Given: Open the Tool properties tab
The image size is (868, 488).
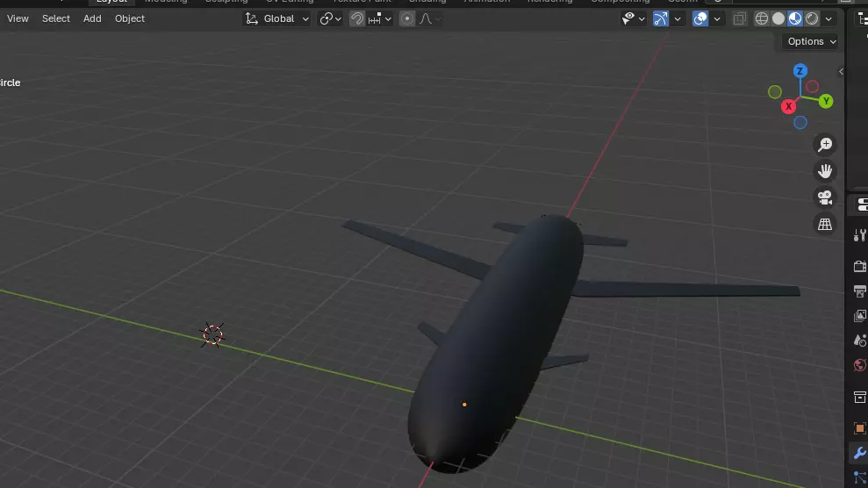Looking at the screenshot, I should (860, 236).
